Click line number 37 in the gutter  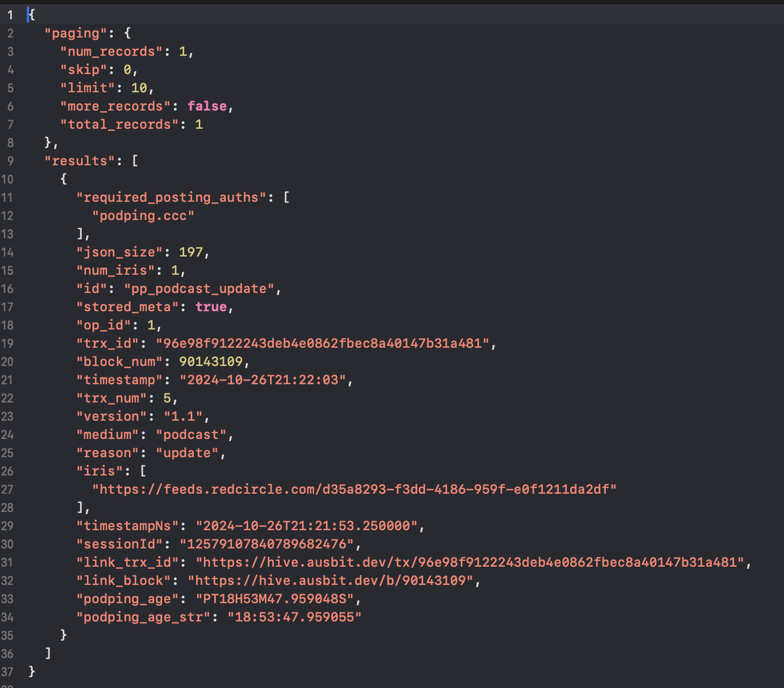(7, 672)
